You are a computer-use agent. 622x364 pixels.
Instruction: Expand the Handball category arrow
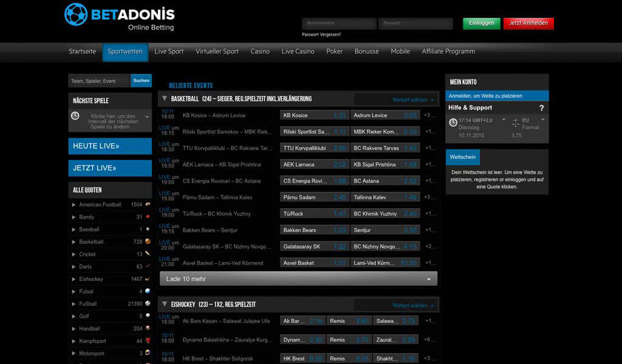point(73,329)
